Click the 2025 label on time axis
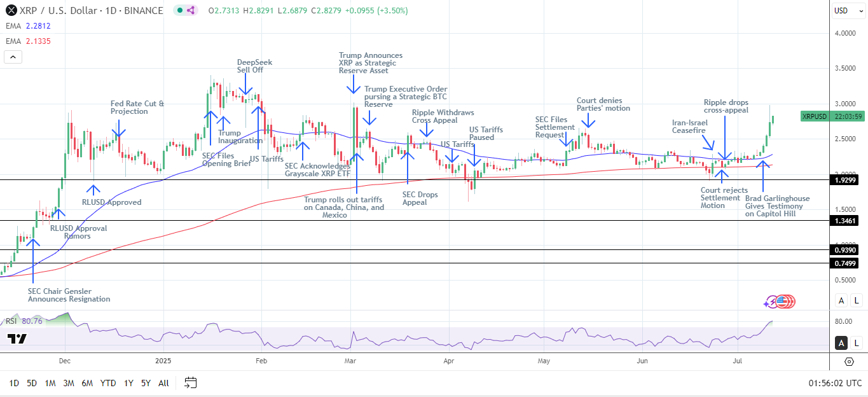 [x=163, y=361]
